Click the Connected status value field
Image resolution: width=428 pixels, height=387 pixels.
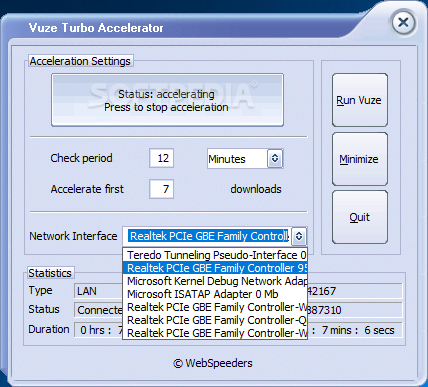click(x=98, y=310)
